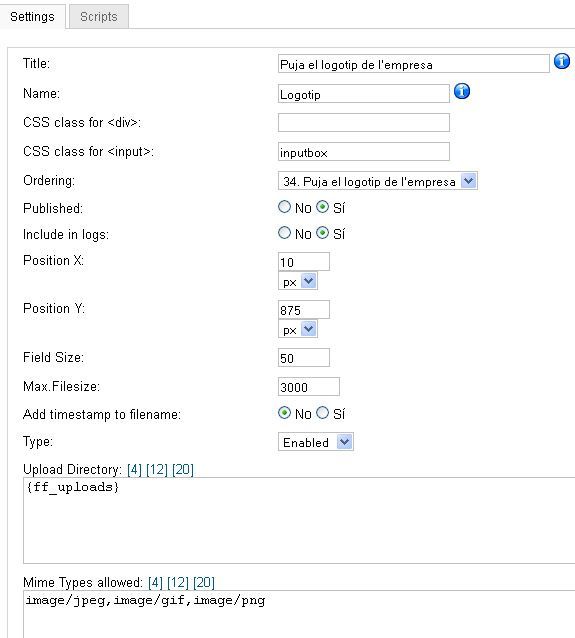
Task: Open the Position X unit dropdown
Action: (298, 281)
